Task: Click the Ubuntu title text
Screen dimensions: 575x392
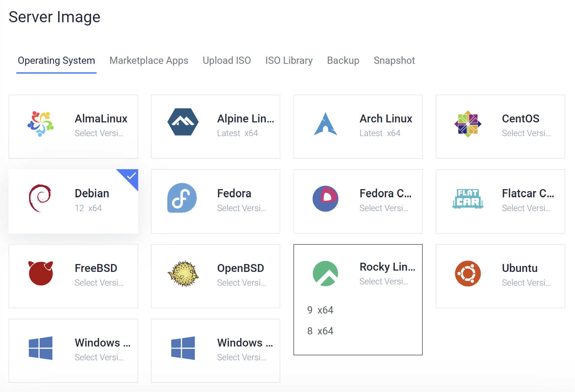Action: pos(520,268)
